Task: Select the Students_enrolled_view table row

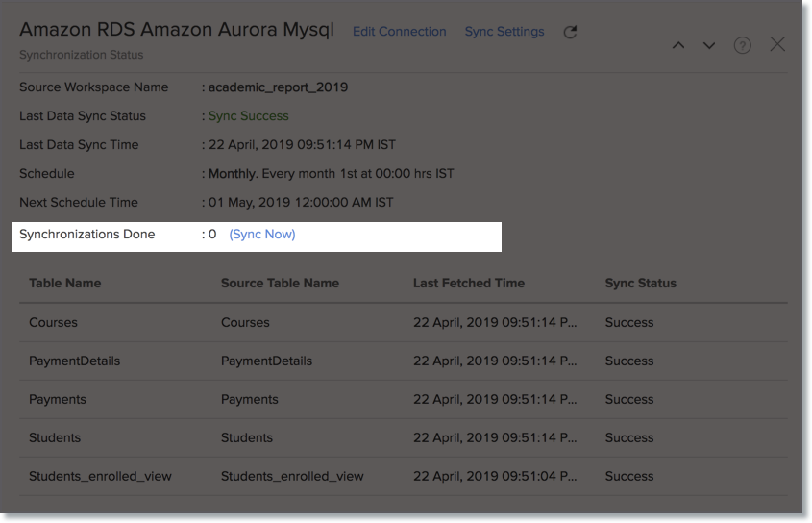Action: coord(404,476)
